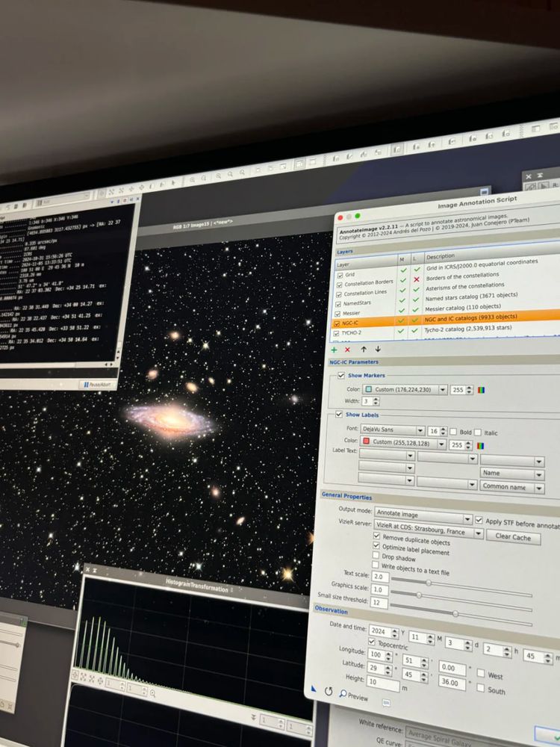
Task: Add a new layer with the green plus
Action: [334, 350]
